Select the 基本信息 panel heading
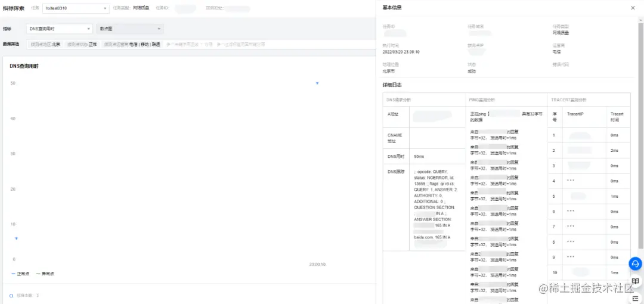Image resolution: width=644 pixels, height=304 pixels. [x=392, y=7]
